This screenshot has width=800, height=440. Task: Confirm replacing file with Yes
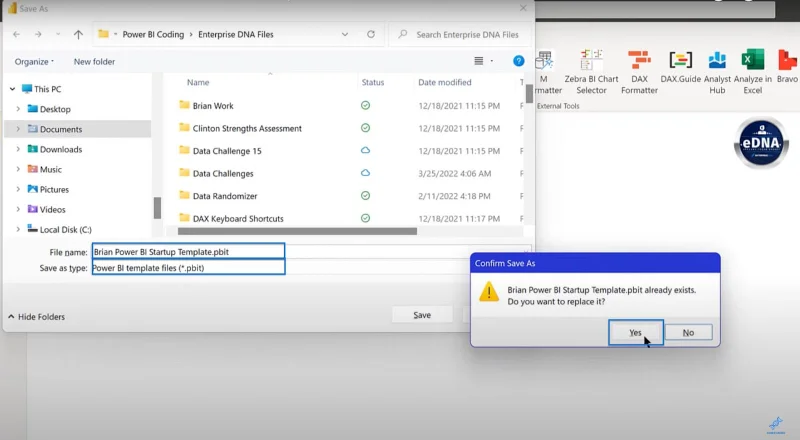coord(636,332)
